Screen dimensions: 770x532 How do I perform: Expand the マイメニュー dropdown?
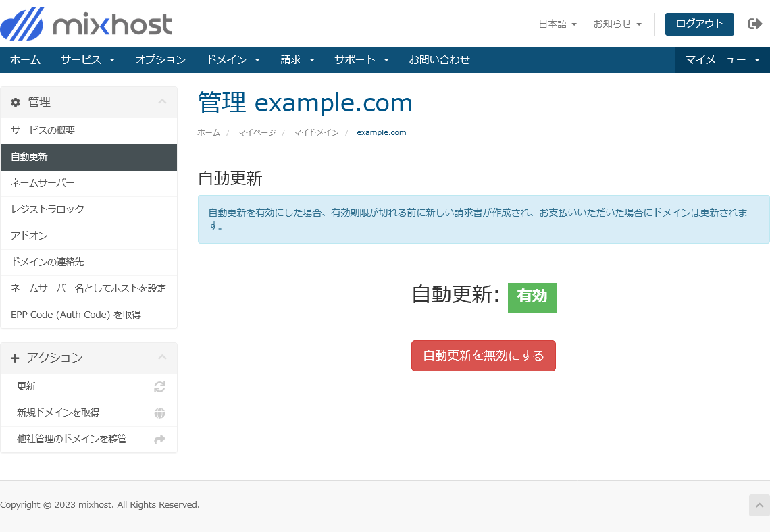pos(722,60)
